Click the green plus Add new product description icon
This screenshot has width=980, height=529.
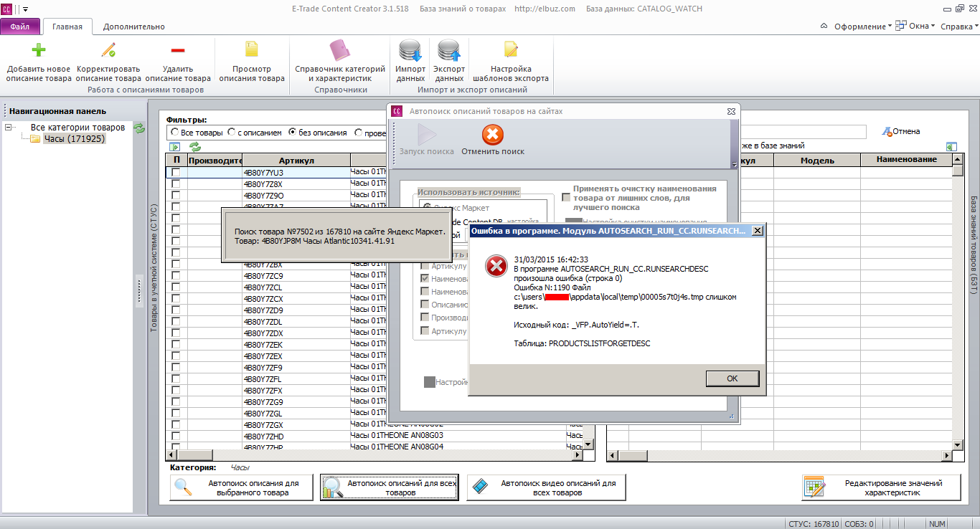coord(39,50)
